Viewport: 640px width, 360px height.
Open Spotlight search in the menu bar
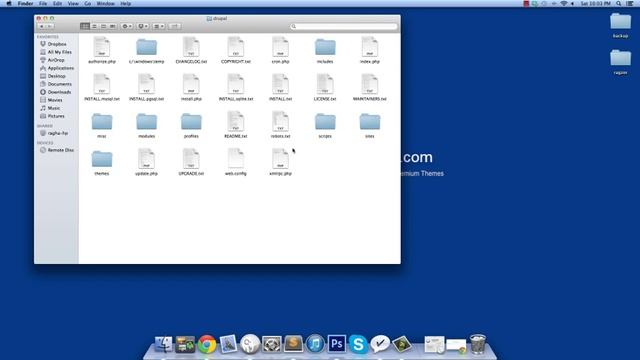tap(619, 3)
